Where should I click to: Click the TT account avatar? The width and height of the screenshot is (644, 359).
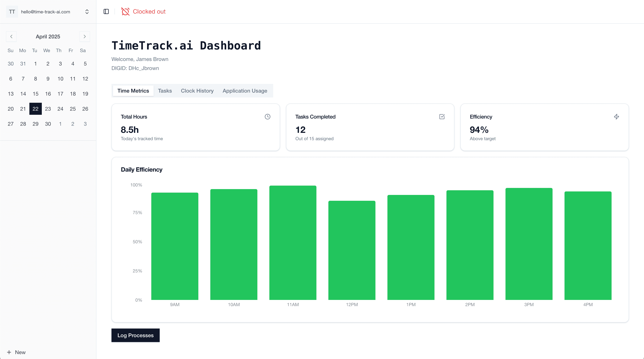click(12, 12)
